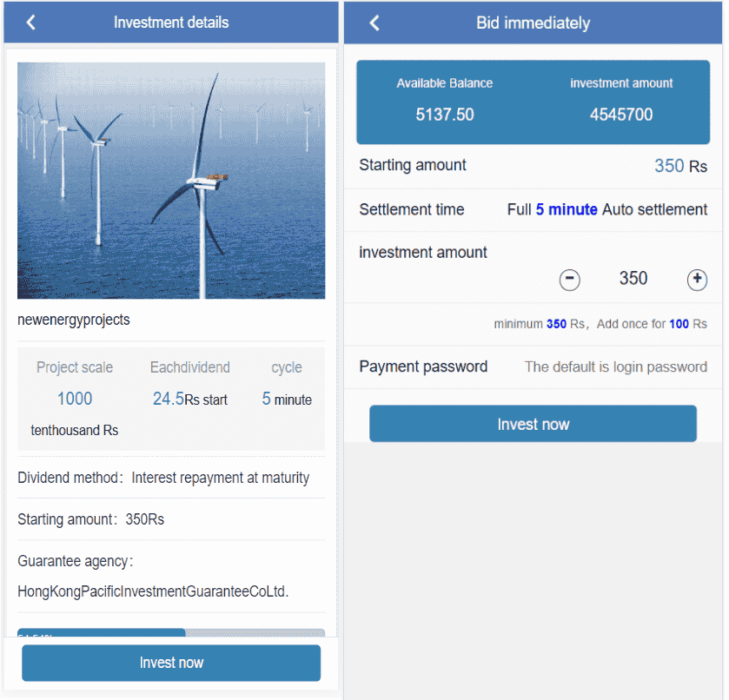Screen dimensions: 729x700
Task: Go back from Bid immediately screen
Action: click(374, 23)
